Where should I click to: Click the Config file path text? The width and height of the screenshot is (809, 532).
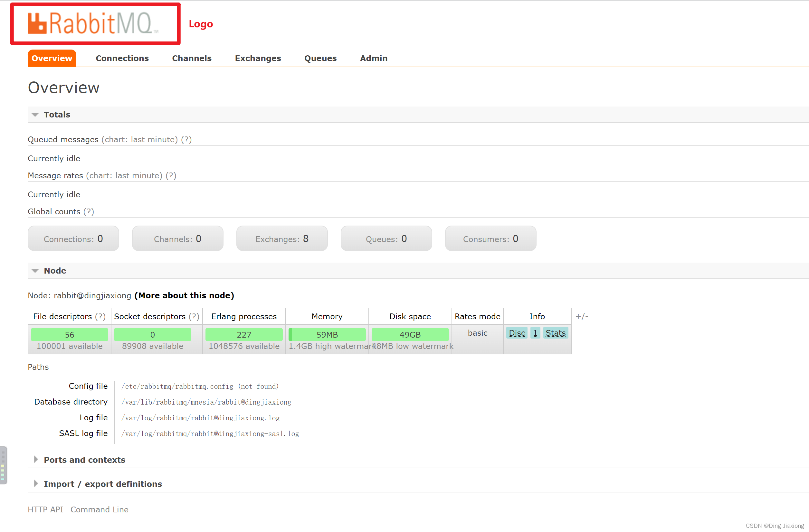(200, 386)
